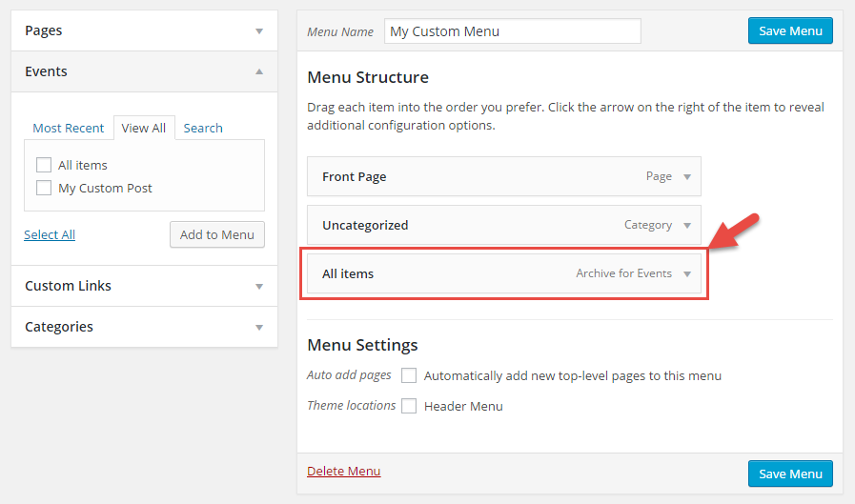Open All items menu entry arrow
The image size is (855, 504).
(x=687, y=274)
